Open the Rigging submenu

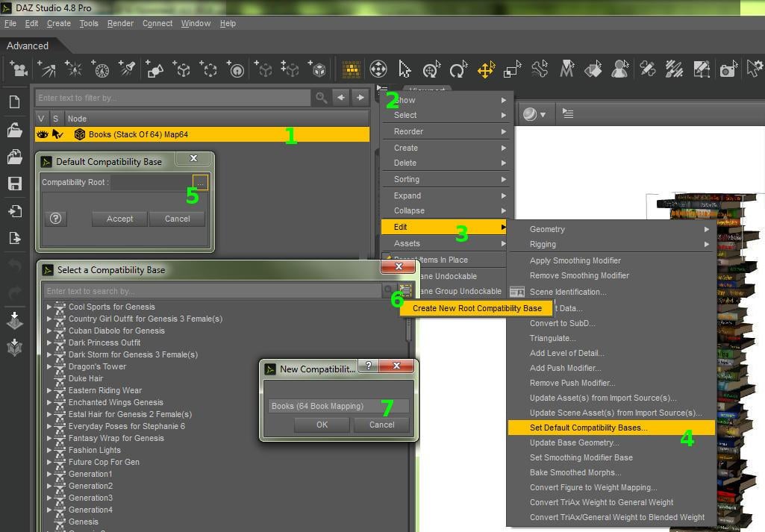(612, 244)
